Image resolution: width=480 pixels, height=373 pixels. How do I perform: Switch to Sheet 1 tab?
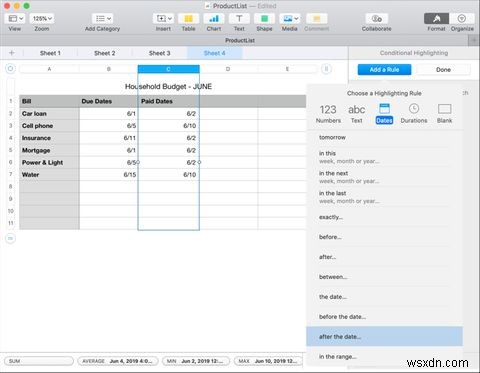point(50,53)
